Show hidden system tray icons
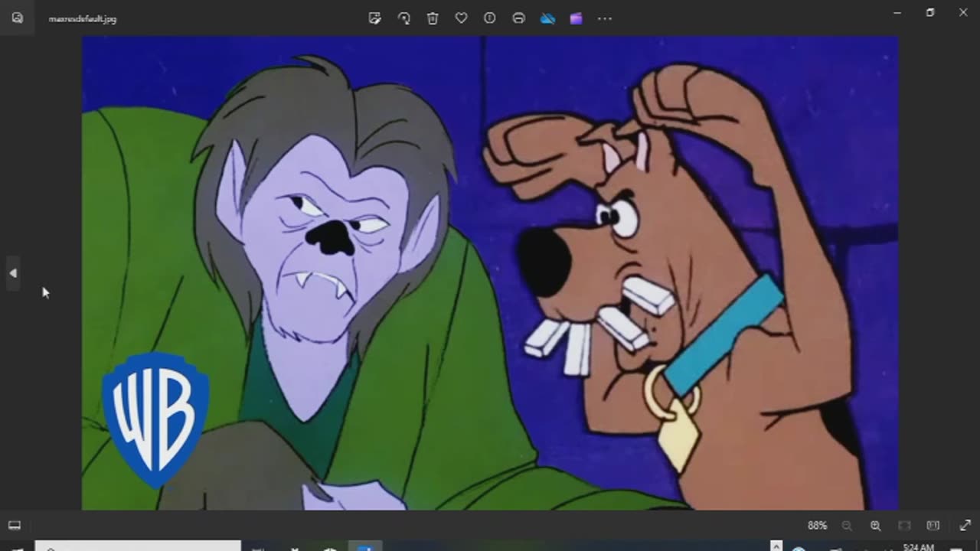The image size is (980, 551). 776,546
